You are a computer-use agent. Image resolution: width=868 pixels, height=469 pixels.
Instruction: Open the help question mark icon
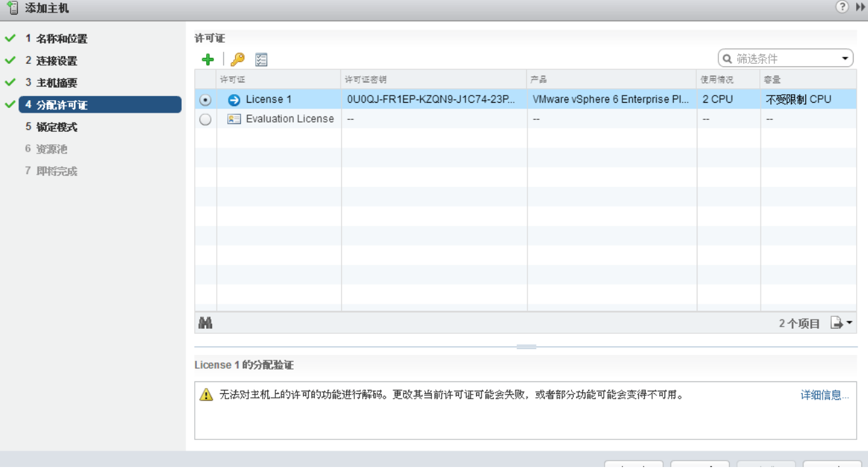click(842, 8)
